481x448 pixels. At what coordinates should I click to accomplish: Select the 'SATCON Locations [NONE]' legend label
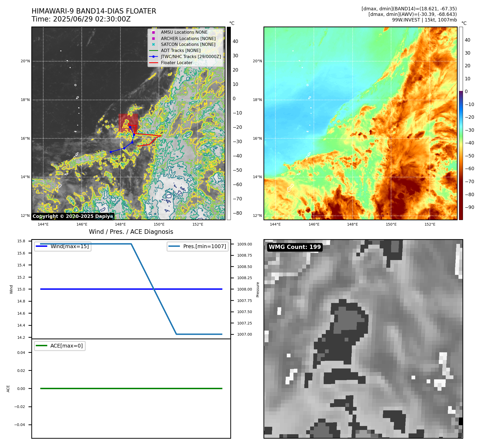coord(188,44)
